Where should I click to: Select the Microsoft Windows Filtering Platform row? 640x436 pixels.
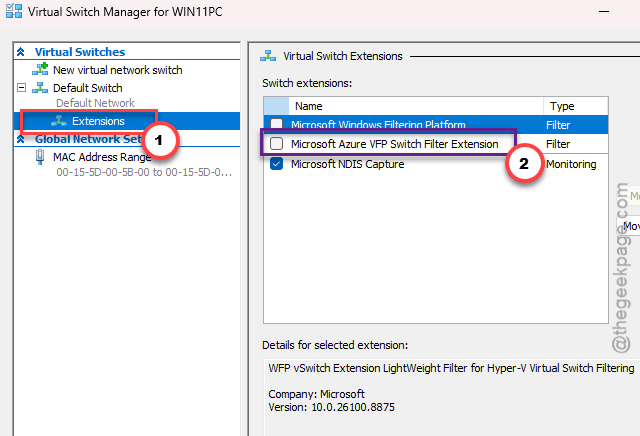(x=436, y=125)
